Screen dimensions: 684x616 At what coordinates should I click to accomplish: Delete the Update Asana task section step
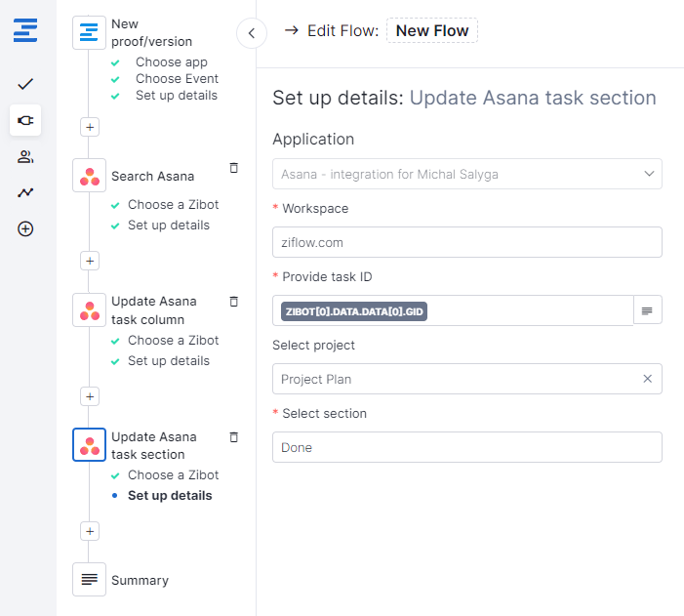click(233, 437)
